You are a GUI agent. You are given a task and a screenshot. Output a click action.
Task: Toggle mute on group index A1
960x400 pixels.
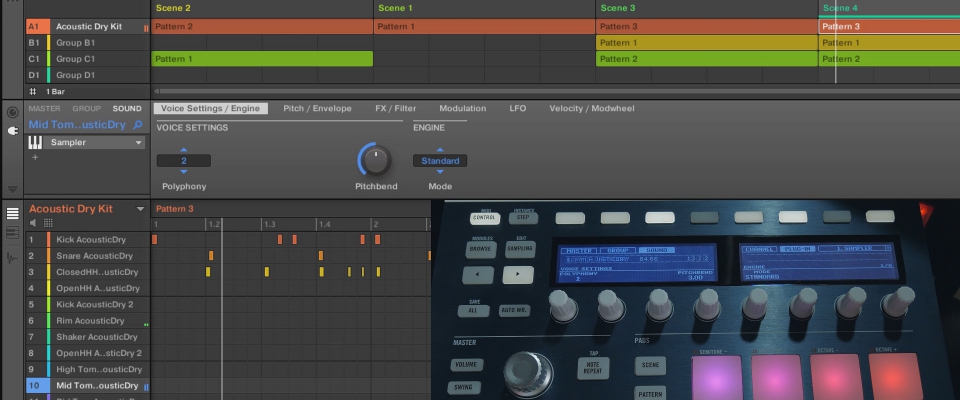34,26
